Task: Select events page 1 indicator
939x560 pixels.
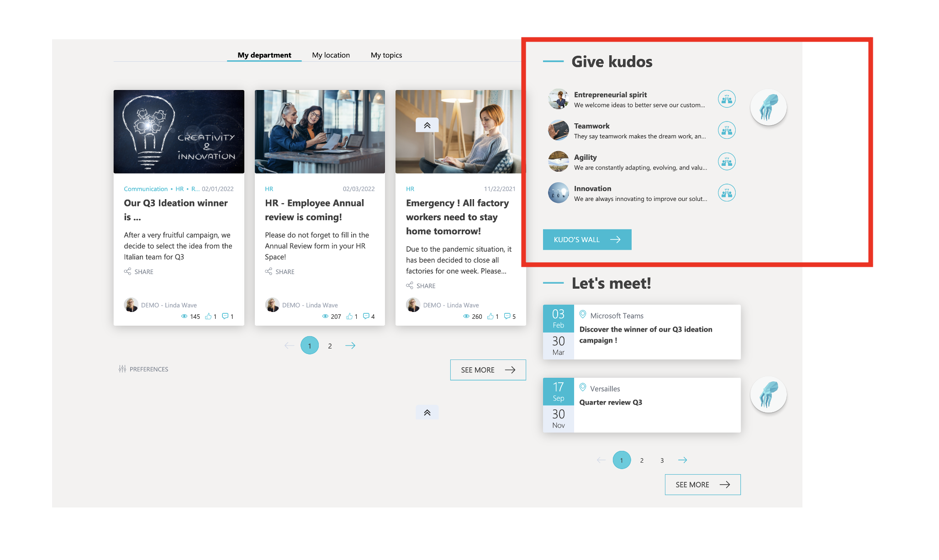Action: coord(622,460)
